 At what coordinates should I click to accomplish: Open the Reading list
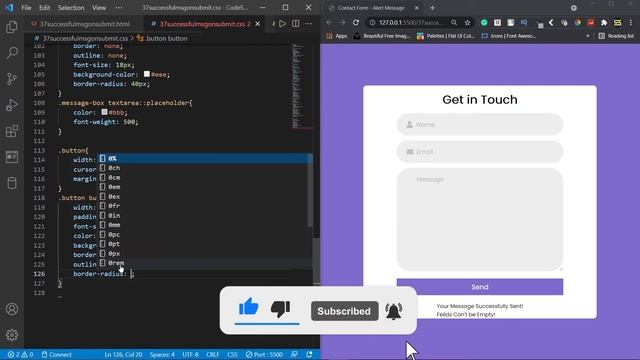[616, 36]
